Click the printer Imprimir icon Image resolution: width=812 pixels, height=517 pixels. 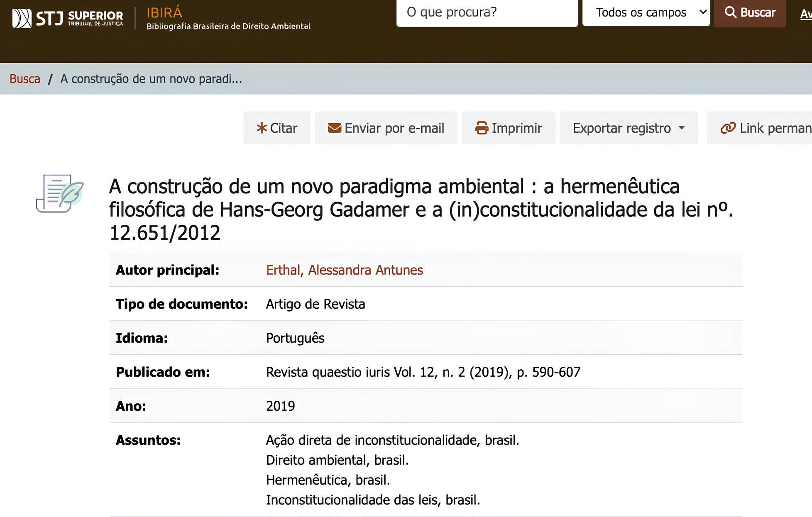coord(482,128)
